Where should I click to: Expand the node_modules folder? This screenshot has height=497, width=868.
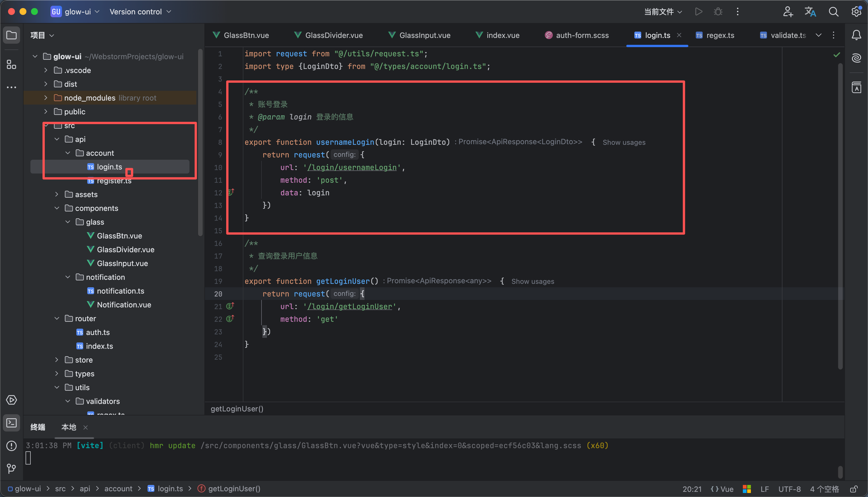pos(46,98)
